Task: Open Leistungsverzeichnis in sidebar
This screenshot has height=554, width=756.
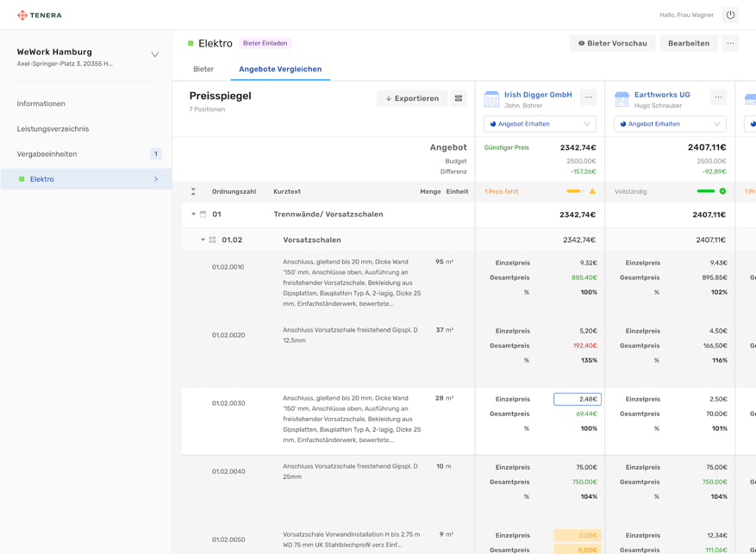Action: [53, 128]
